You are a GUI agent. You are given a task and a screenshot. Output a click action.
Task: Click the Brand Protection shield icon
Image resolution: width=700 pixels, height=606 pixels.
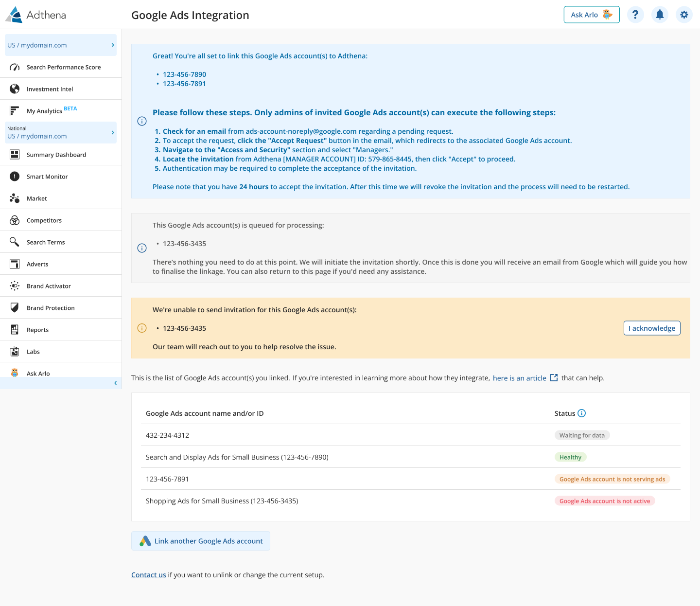click(15, 308)
